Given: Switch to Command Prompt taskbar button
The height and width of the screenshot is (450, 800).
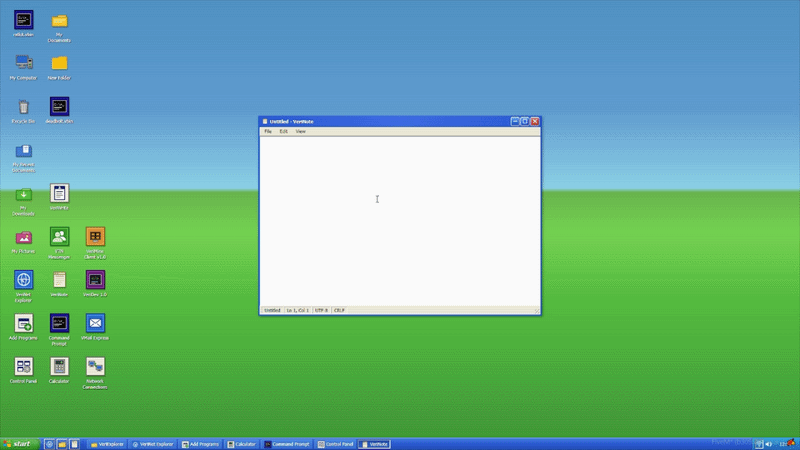Looking at the screenshot, I should pos(287,444).
